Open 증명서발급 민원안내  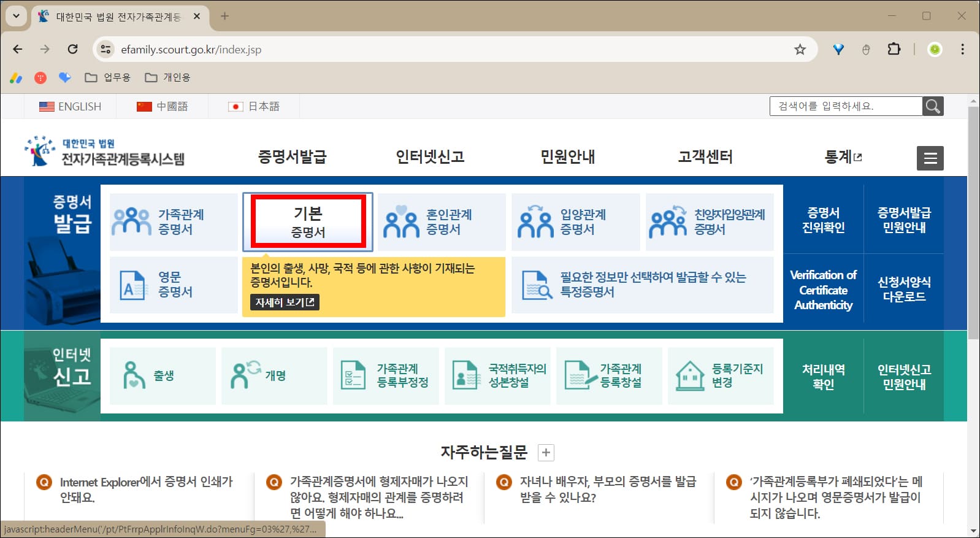point(904,220)
